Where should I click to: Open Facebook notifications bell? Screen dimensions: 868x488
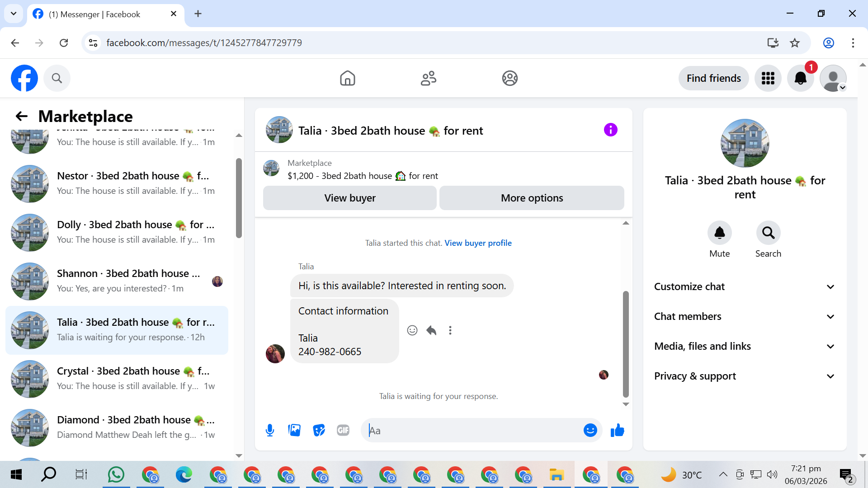click(x=800, y=78)
